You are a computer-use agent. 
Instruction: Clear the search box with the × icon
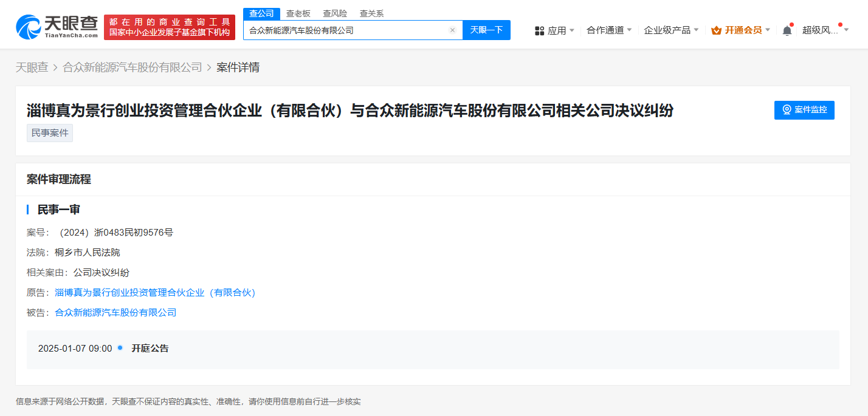pyautogui.click(x=452, y=30)
